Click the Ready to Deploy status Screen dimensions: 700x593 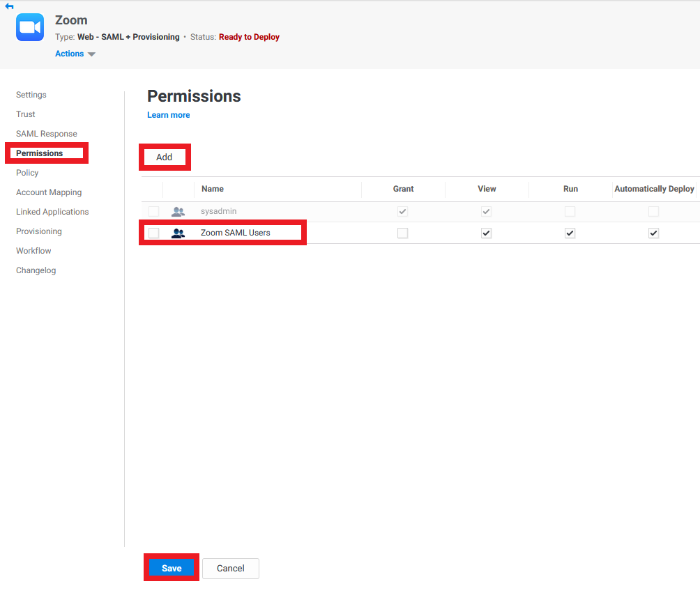coord(249,37)
